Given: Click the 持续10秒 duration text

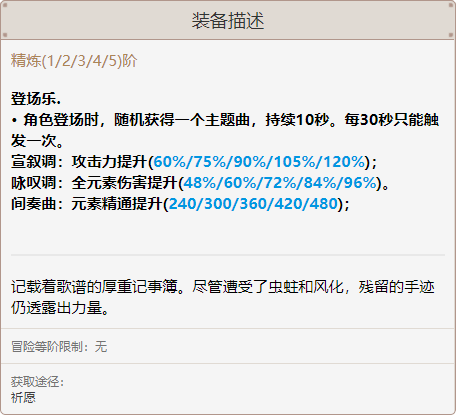Looking at the screenshot, I should tap(297, 120).
